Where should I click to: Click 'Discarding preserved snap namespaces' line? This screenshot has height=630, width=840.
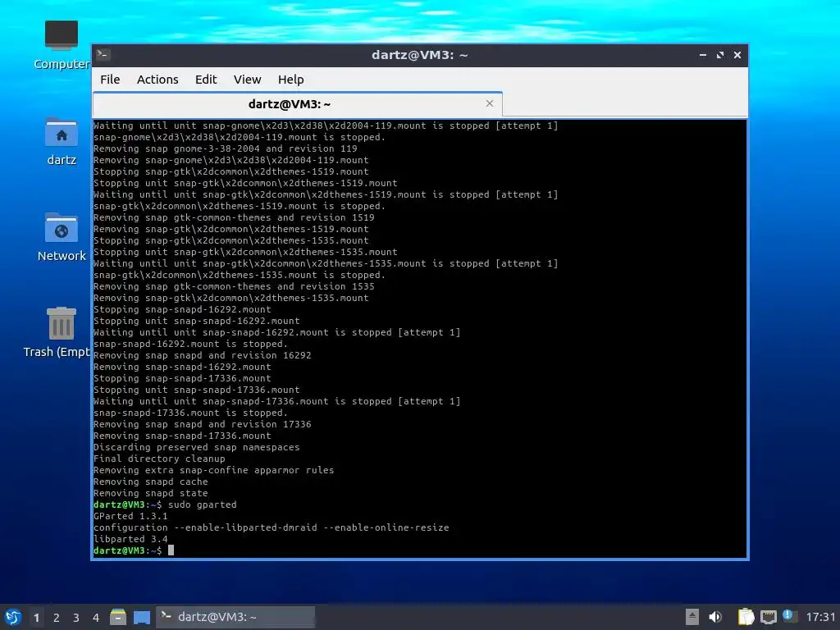[x=197, y=447]
